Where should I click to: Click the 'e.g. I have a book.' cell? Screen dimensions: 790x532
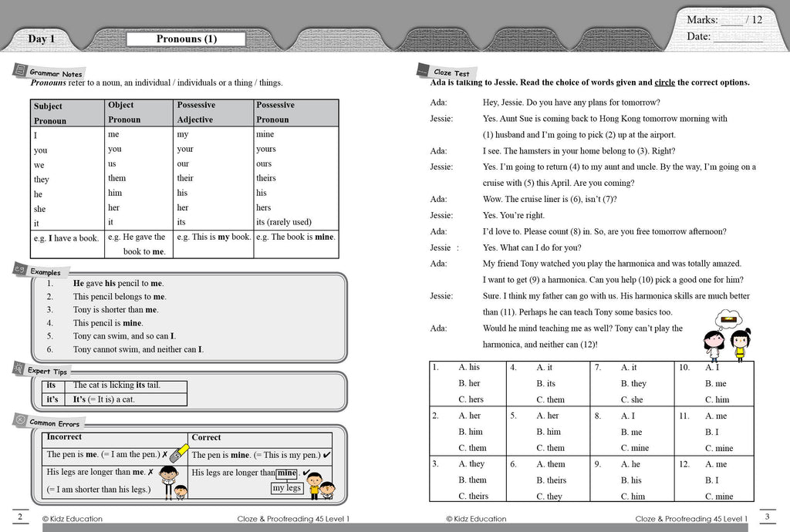pos(67,244)
